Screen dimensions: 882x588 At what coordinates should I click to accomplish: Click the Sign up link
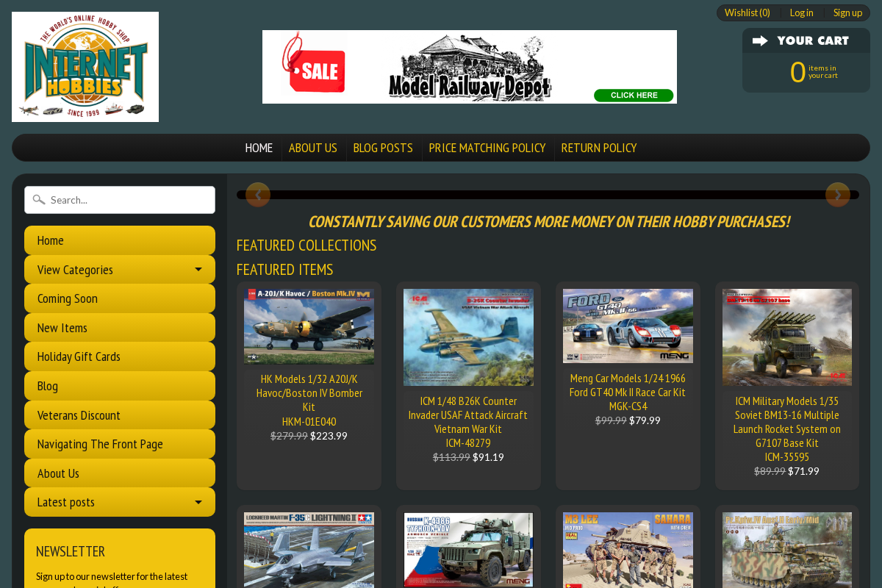coord(847,12)
